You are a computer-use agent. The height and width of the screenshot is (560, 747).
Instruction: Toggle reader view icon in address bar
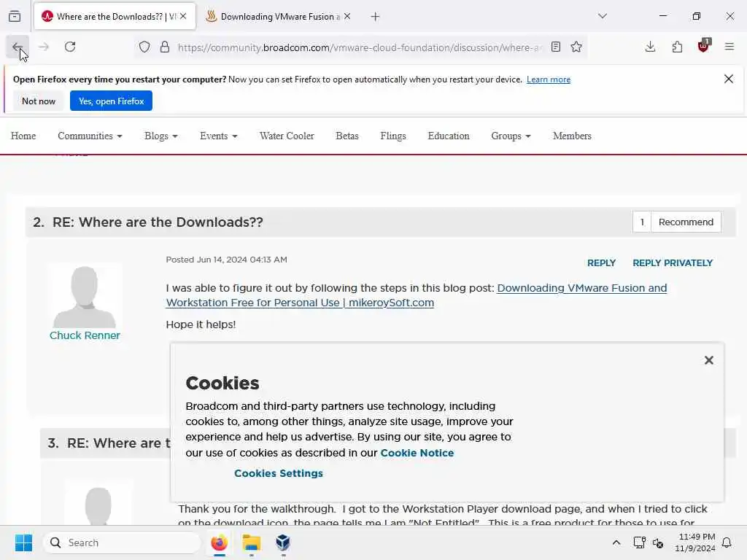point(555,47)
